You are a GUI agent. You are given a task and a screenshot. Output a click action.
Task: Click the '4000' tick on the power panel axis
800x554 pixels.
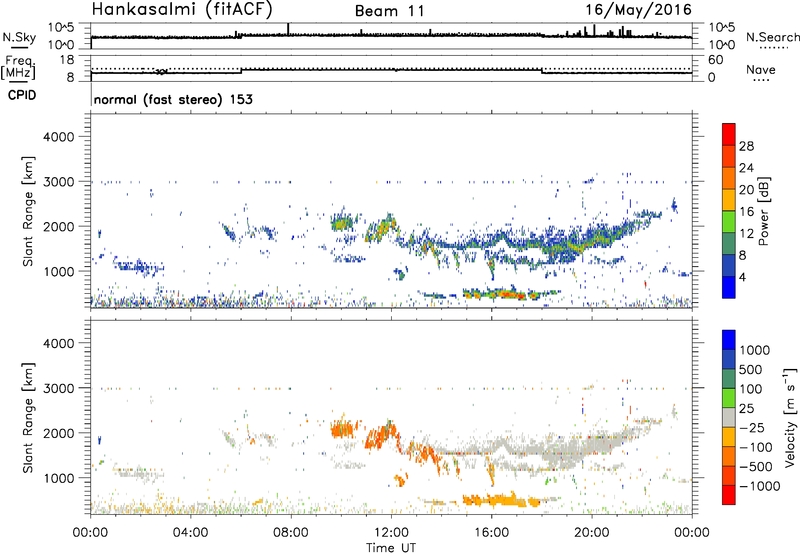tap(58, 137)
